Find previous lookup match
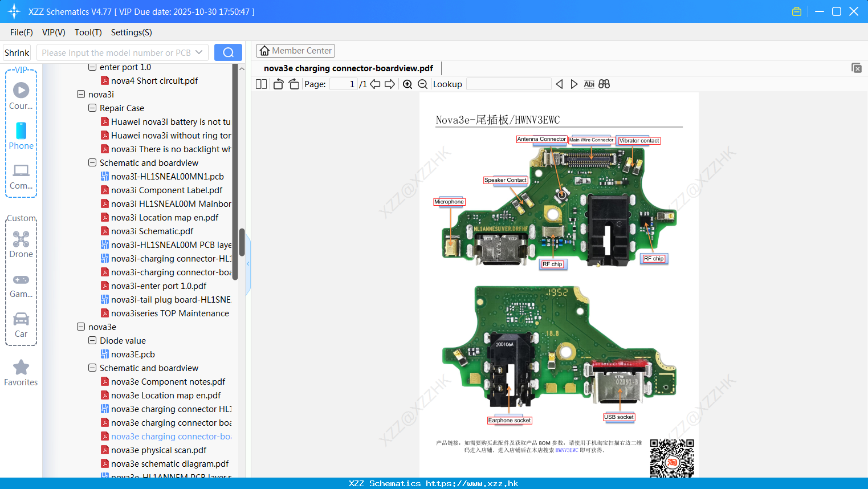The height and width of the screenshot is (489, 868). 559,84
